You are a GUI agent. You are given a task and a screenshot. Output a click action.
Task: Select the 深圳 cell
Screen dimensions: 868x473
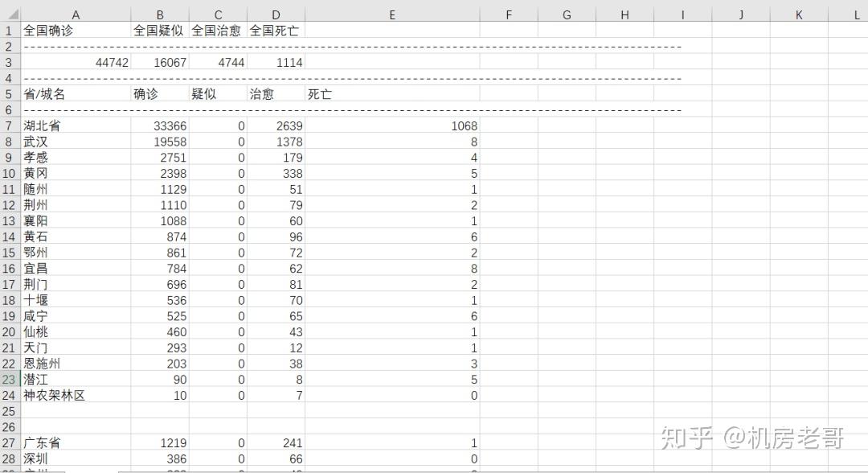tap(76, 459)
